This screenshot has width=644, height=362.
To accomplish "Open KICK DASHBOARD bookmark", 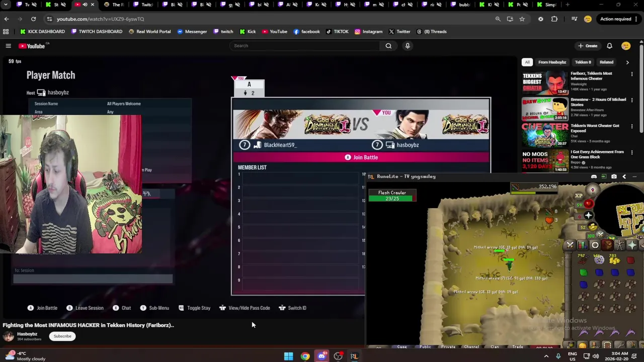I will pyautogui.click(x=42, y=32).
